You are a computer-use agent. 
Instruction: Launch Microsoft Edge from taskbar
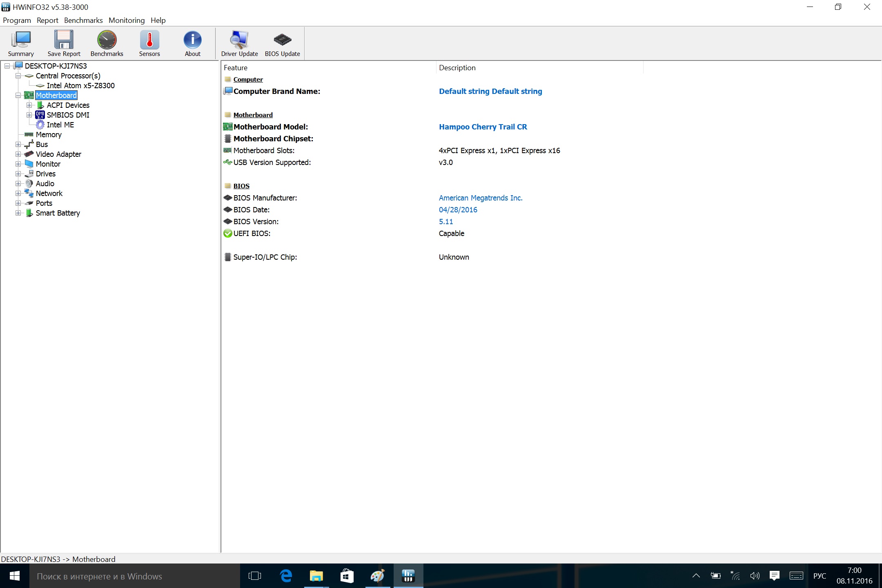click(286, 576)
